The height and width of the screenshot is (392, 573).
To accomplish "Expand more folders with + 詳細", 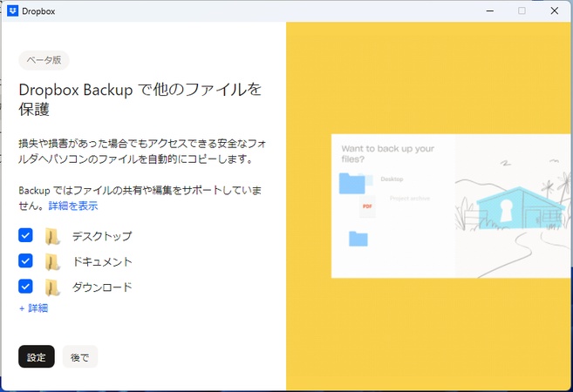I will (33, 308).
